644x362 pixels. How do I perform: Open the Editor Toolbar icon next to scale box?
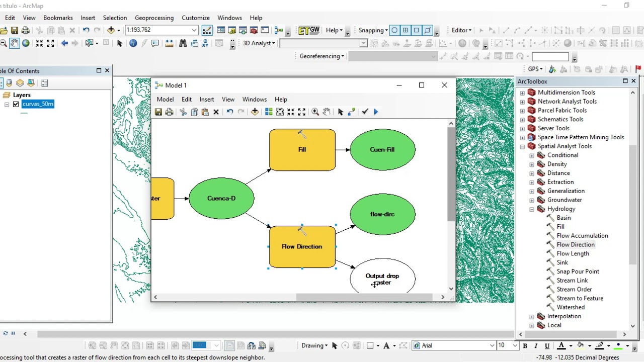[206, 30]
